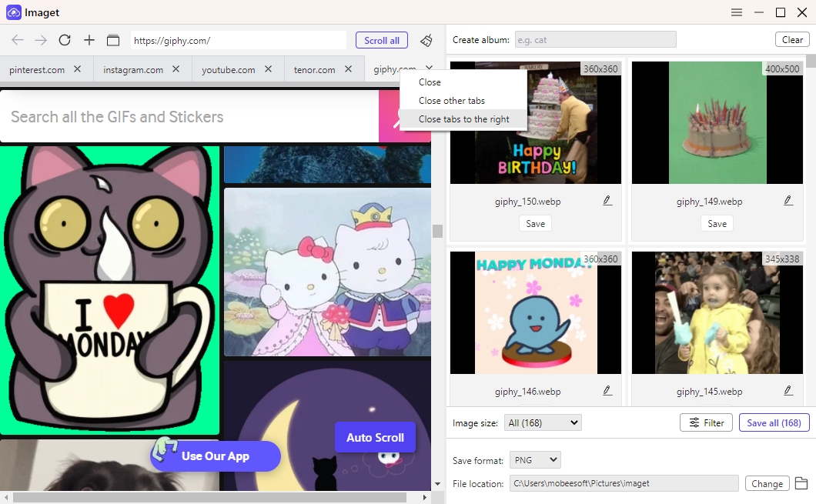Switch to the youtube.com tab
Screen dimensions: 816x504
pyautogui.click(x=229, y=70)
